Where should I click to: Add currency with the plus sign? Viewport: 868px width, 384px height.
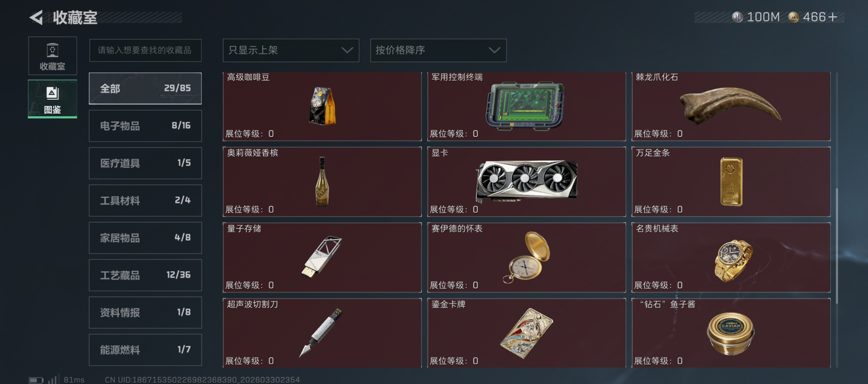tap(832, 17)
